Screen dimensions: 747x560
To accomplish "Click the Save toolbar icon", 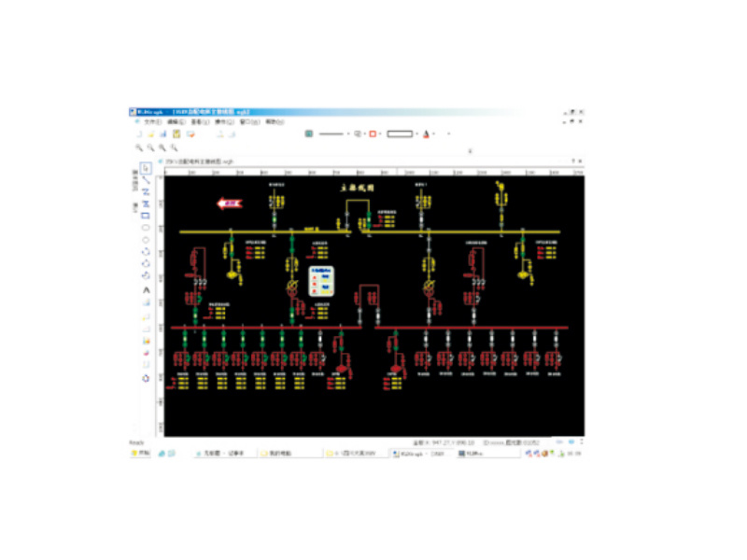I will coord(162,134).
